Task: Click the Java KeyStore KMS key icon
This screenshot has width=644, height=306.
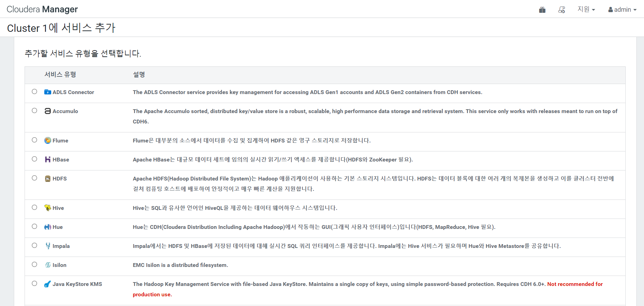Action: tap(48, 284)
